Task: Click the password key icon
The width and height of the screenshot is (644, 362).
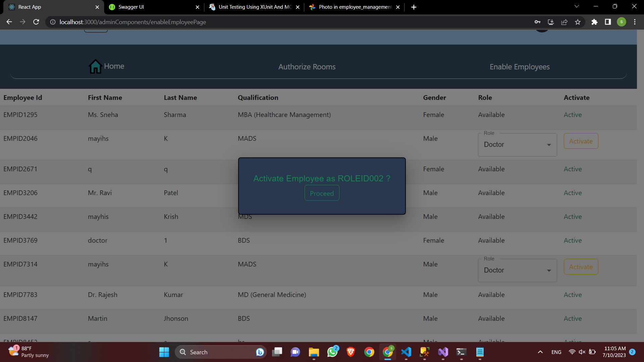Action: pyautogui.click(x=537, y=22)
